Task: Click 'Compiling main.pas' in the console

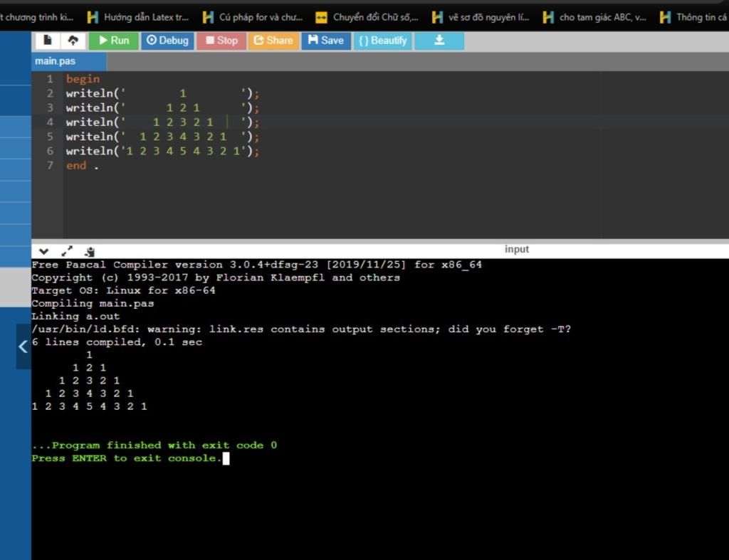Action: click(93, 303)
